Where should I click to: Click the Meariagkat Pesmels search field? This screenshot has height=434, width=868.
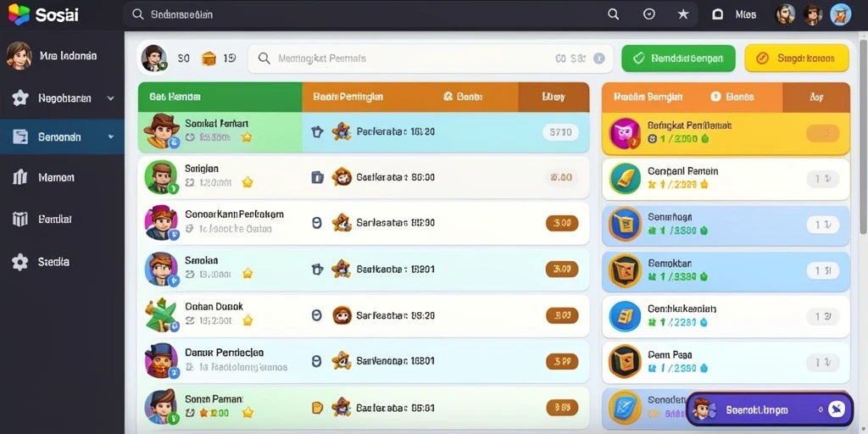(x=430, y=58)
